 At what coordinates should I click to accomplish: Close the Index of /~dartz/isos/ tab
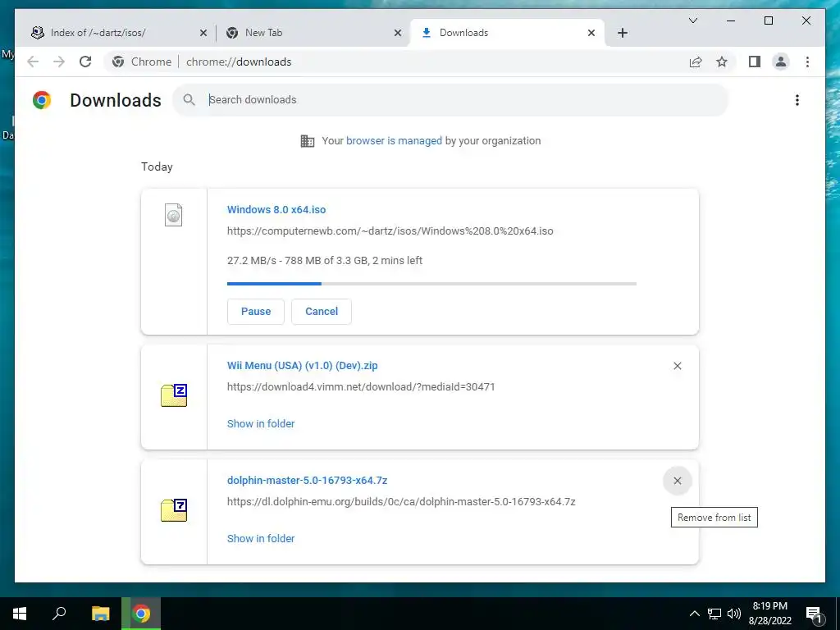[x=203, y=33]
